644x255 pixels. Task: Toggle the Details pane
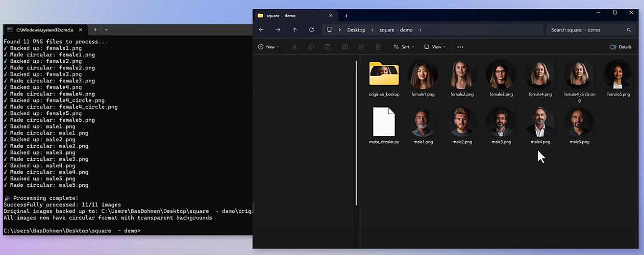pos(621,47)
